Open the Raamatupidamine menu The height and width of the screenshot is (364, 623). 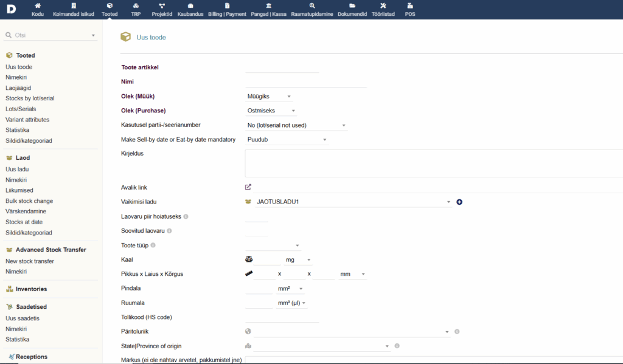(311, 9)
